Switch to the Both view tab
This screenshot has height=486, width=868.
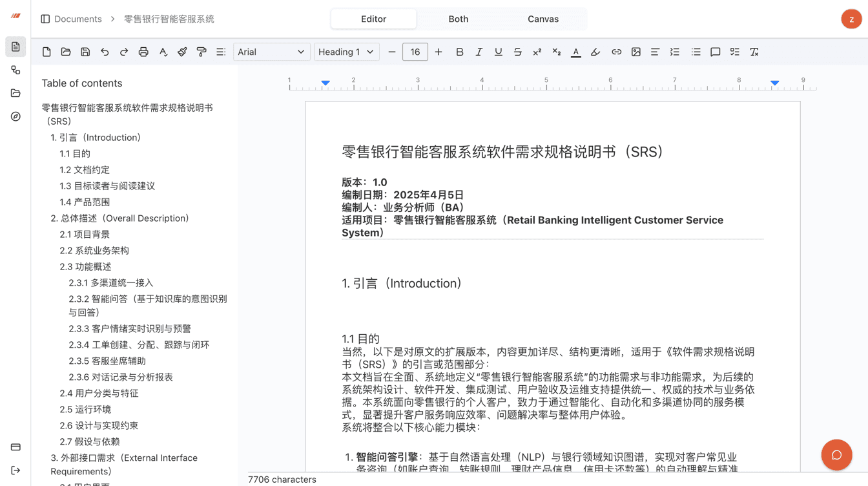click(458, 19)
